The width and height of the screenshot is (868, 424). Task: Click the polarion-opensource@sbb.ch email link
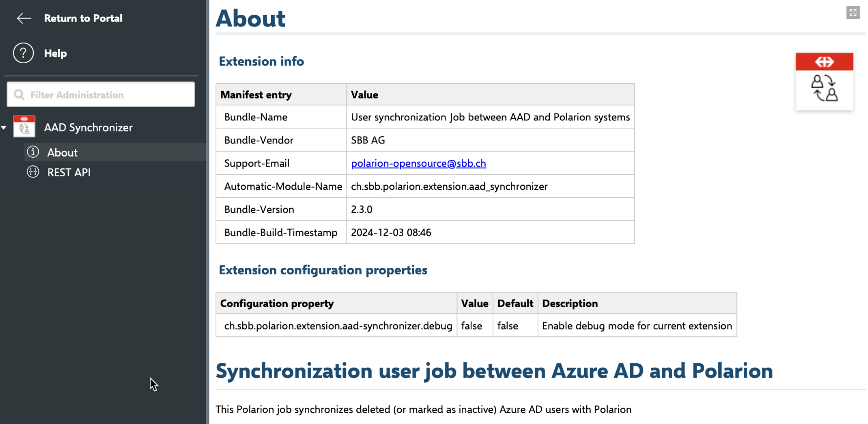click(x=418, y=163)
